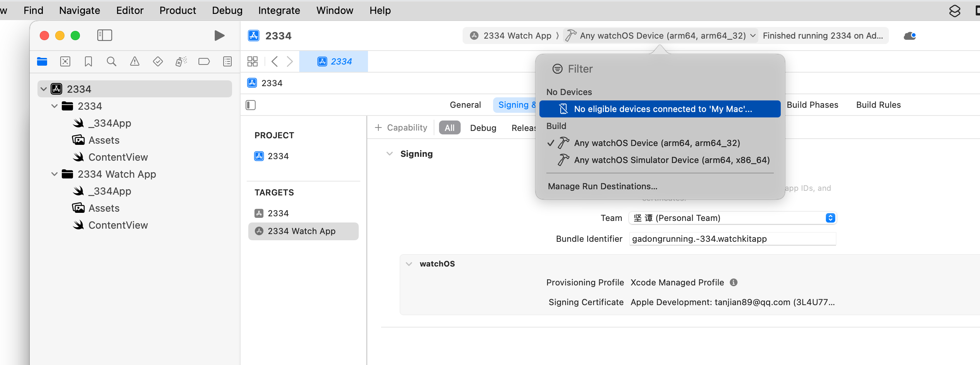This screenshot has height=365, width=980.
Task: Select the All configuration filter
Action: [x=449, y=128]
